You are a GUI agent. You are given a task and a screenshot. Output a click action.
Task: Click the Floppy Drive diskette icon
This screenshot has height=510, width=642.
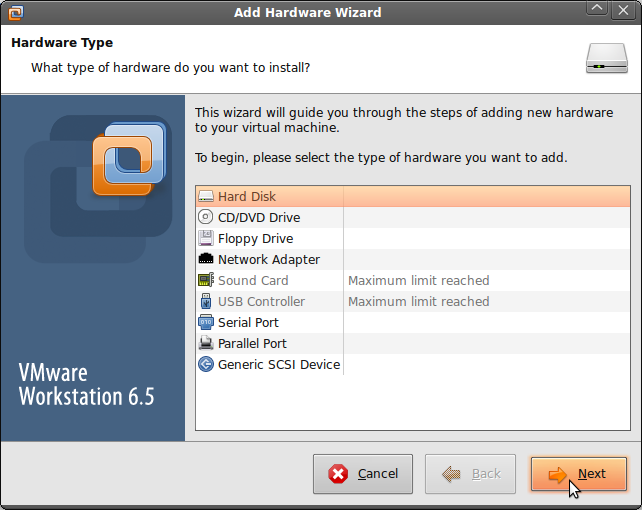tap(206, 238)
